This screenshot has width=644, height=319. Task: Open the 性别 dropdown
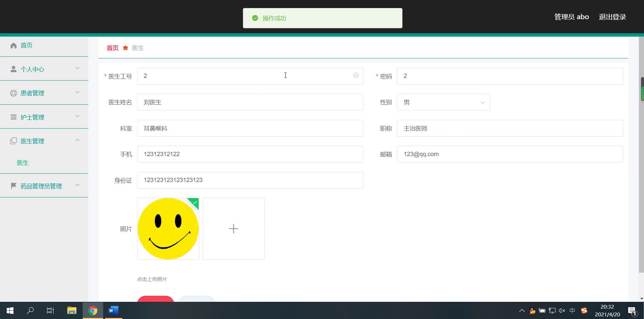pos(443,102)
